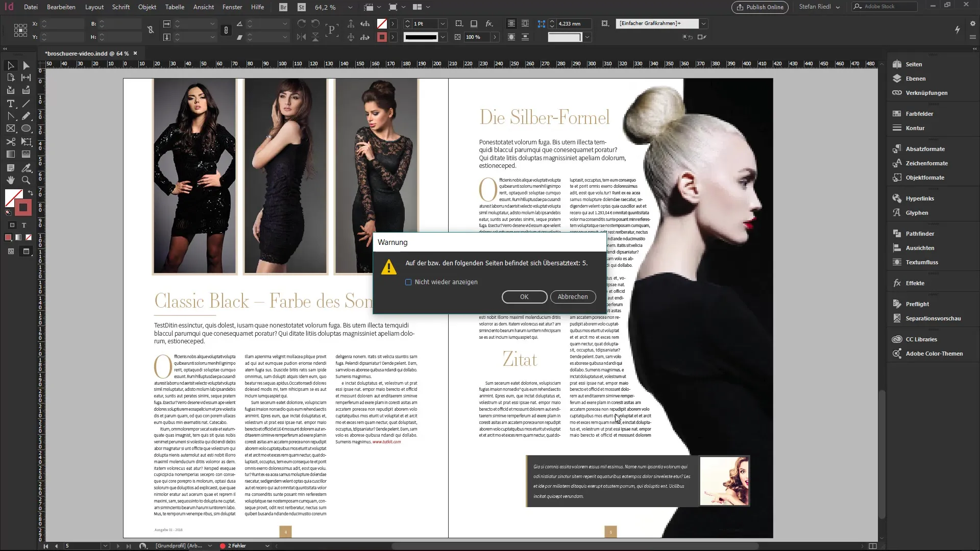Image resolution: width=980 pixels, height=551 pixels.
Task: Select the Selection (arrow) tool
Action: [10, 65]
